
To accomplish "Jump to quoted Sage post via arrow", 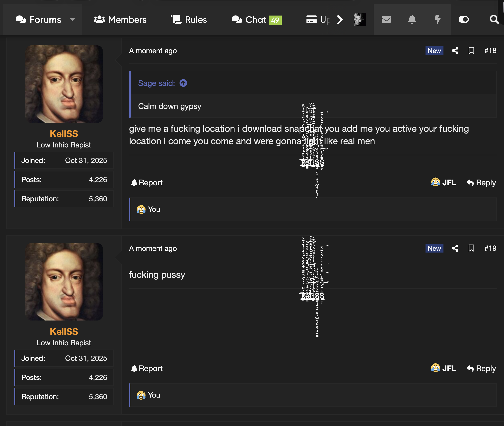I will click(183, 83).
